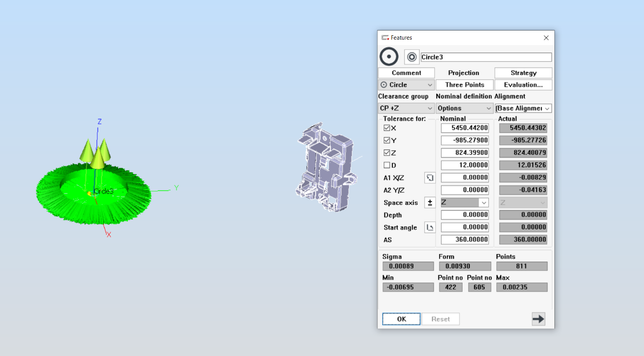Click the large circle feature icon

[389, 57]
